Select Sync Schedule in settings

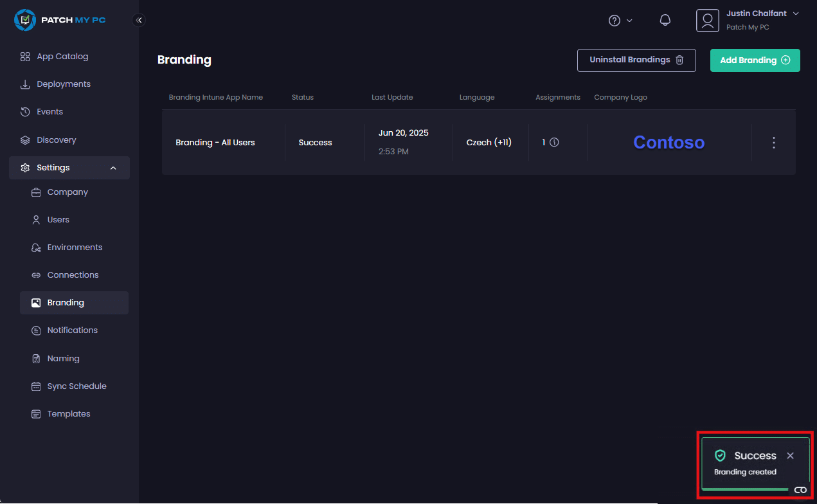click(x=76, y=386)
